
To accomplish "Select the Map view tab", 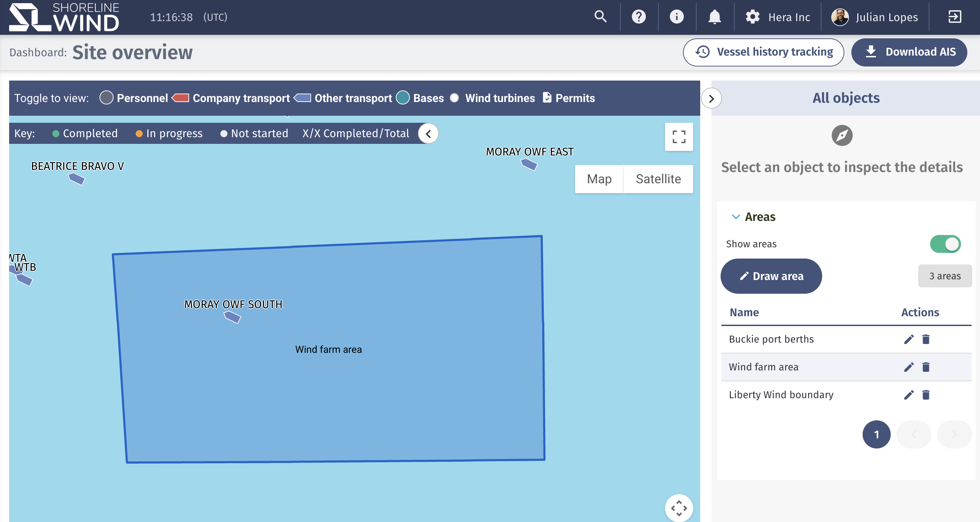I will [599, 179].
